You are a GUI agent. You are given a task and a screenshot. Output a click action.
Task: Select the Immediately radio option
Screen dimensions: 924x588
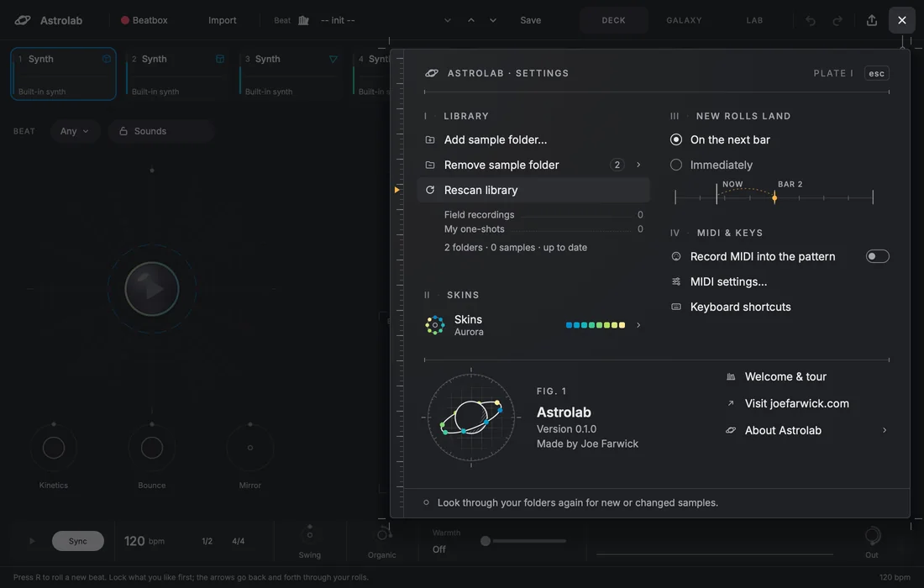[x=676, y=165]
